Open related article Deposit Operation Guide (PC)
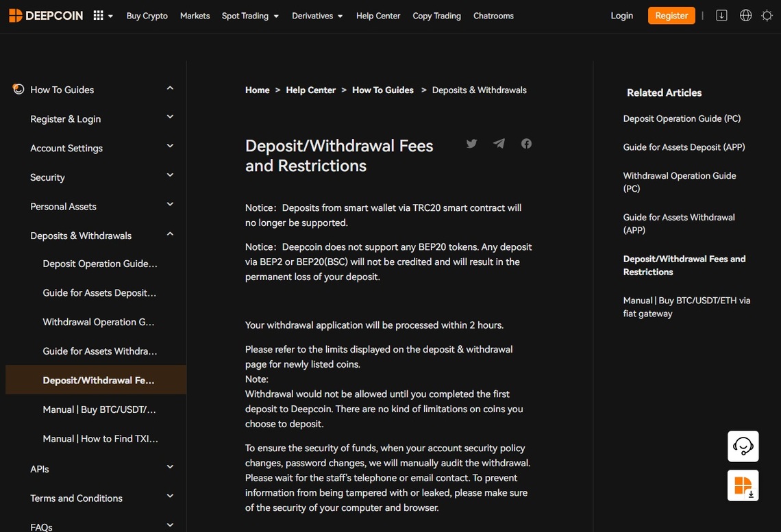The height and width of the screenshot is (532, 781). tap(682, 118)
